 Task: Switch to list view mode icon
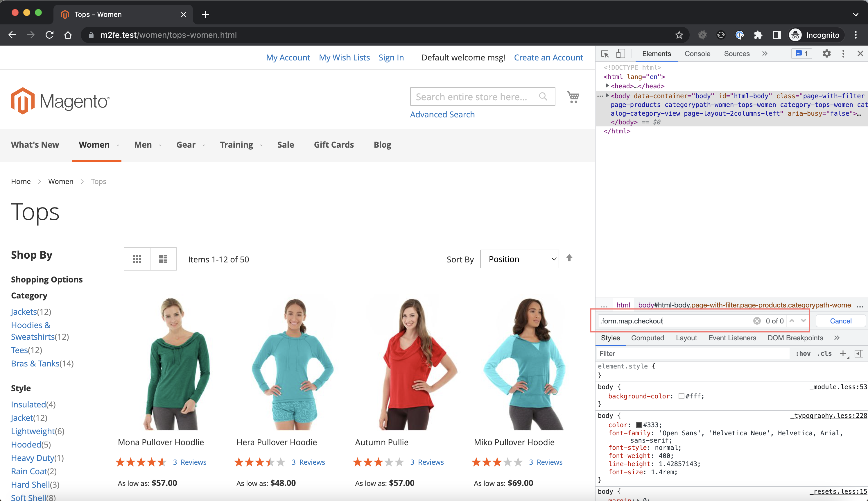point(163,259)
